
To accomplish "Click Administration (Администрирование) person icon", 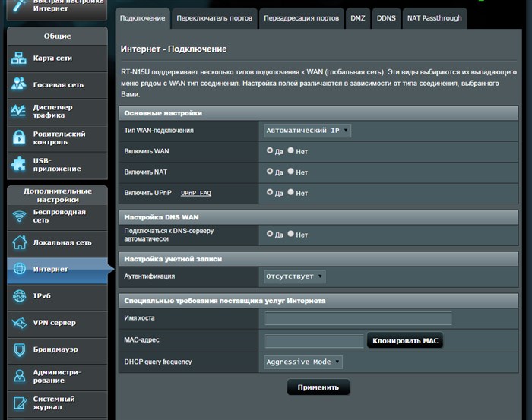I will (x=19, y=376).
